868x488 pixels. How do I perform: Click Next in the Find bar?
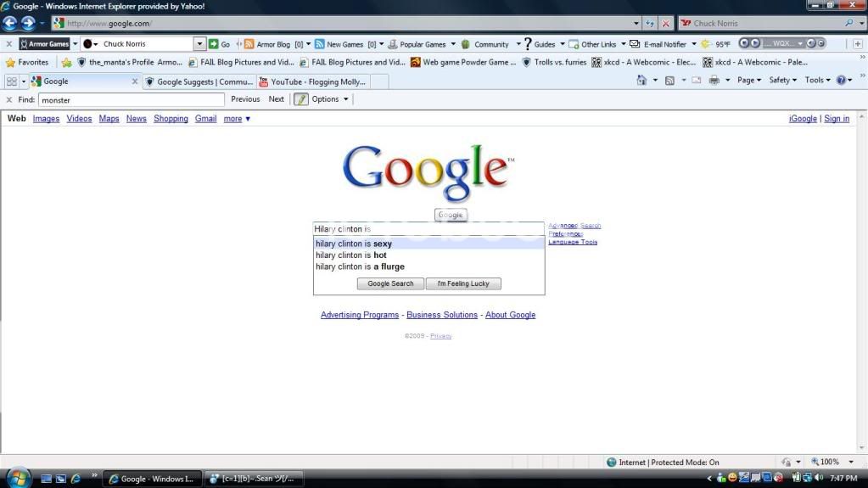tap(277, 99)
